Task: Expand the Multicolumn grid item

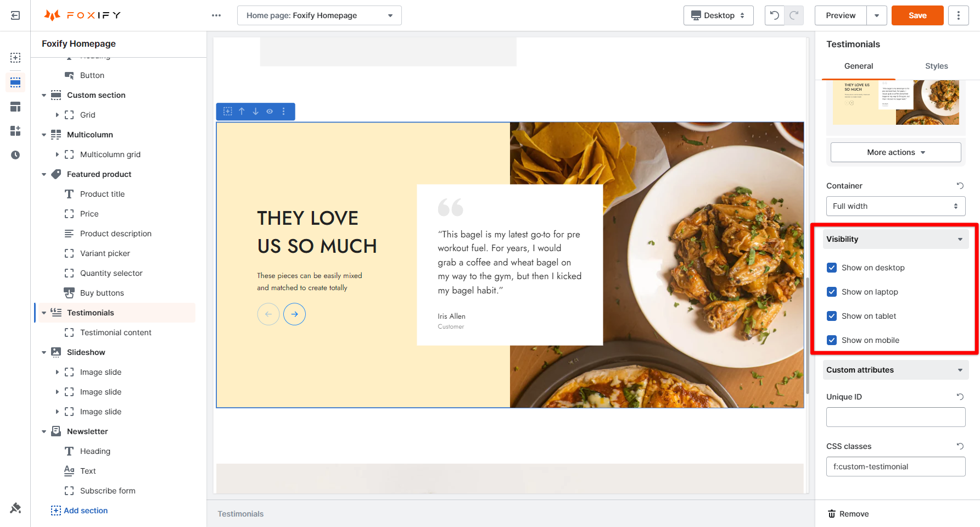Action: pyautogui.click(x=57, y=154)
